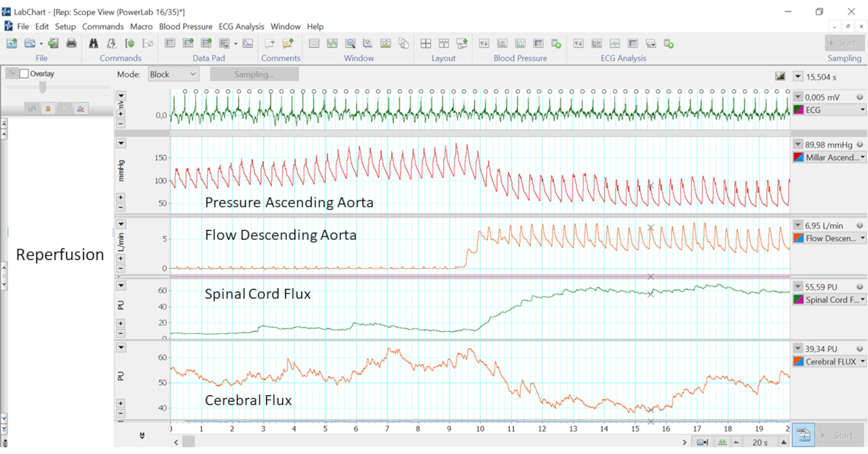Click the New Document icon

(12, 43)
